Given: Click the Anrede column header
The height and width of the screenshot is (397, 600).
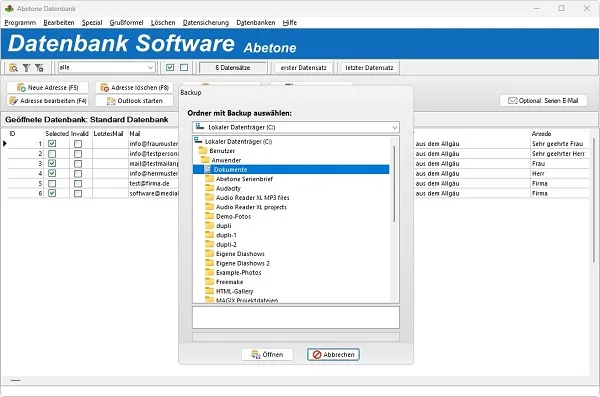Looking at the screenshot, I should pos(541,134).
